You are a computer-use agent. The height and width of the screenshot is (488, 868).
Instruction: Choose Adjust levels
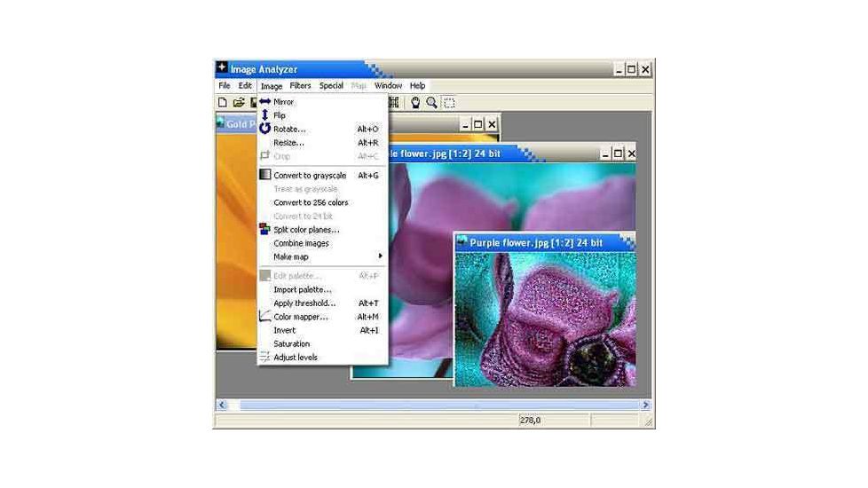click(322, 358)
